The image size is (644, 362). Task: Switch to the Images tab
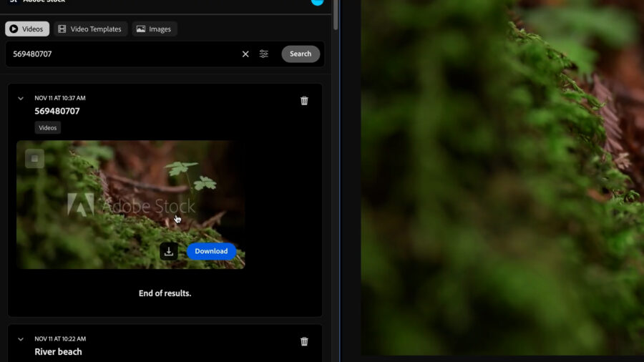click(154, 29)
